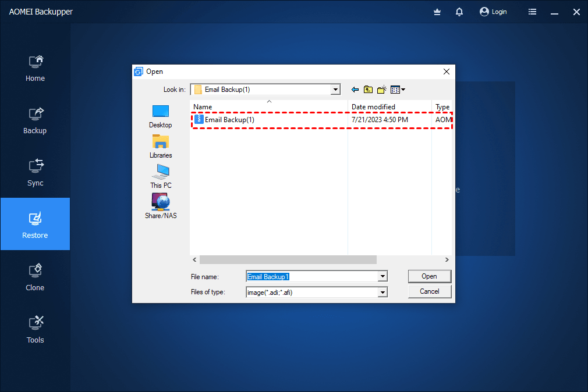This screenshot has width=588, height=392.
Task: Sort by Type column header
Action: 442,107
